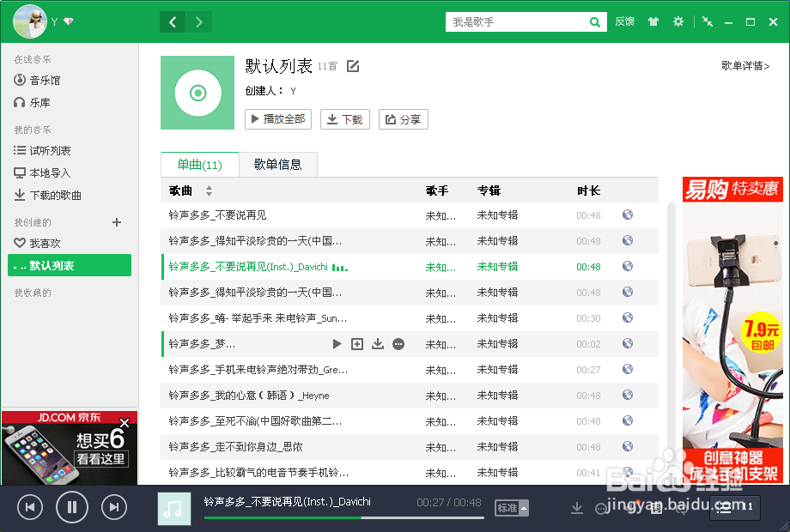Image resolution: width=790 pixels, height=532 pixels.
Task: Open settings with the gear icon
Action: coord(678,21)
